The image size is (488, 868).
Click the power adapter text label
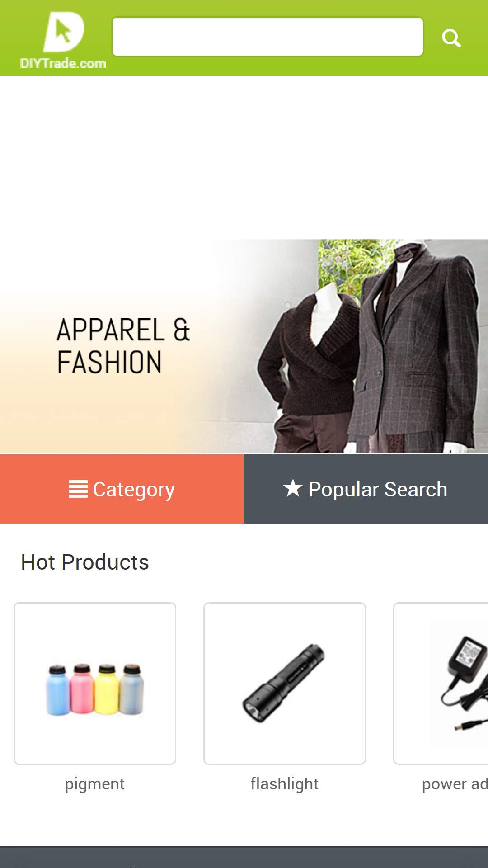(455, 784)
